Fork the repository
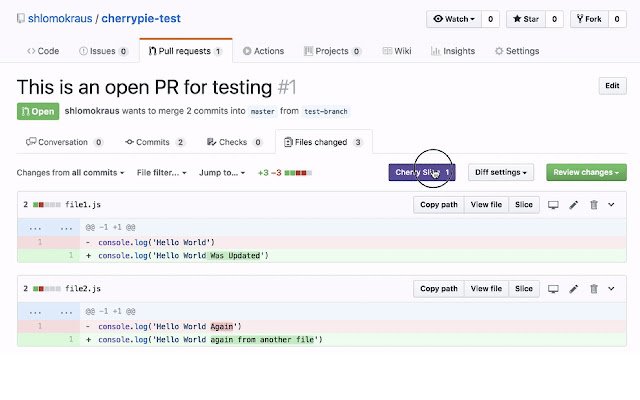This screenshot has width=640, height=400. (x=589, y=19)
